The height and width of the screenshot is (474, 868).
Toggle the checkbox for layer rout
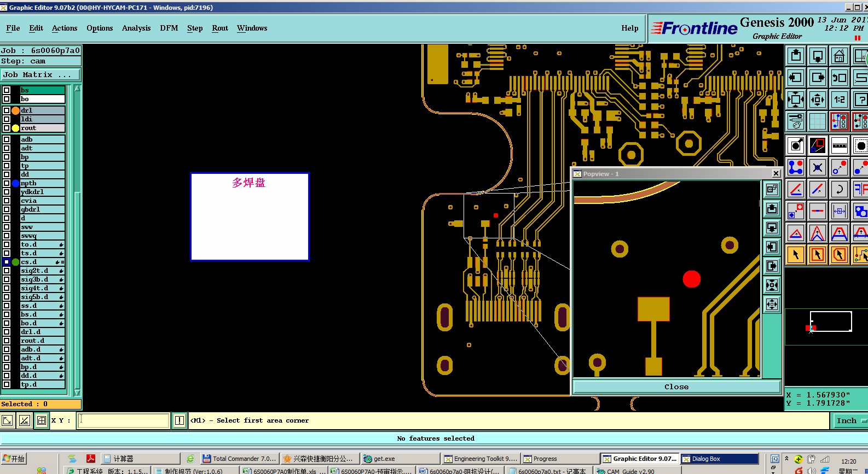click(x=7, y=128)
